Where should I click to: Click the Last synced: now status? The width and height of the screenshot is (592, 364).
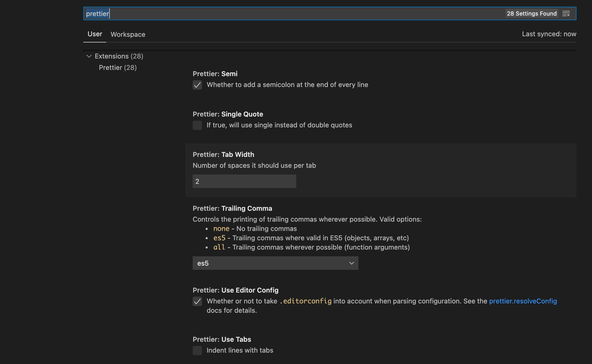(549, 34)
